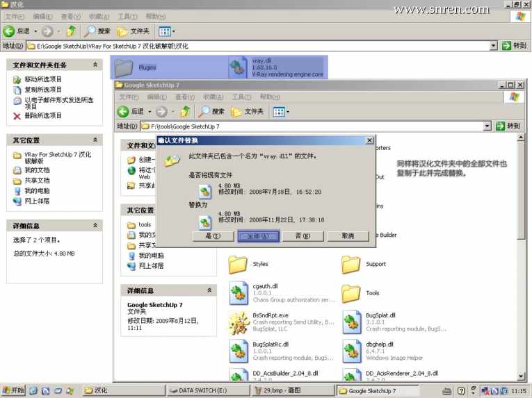Open 我的电脑 in 汉化 window's other places
532x398 pixels.
coord(37,191)
